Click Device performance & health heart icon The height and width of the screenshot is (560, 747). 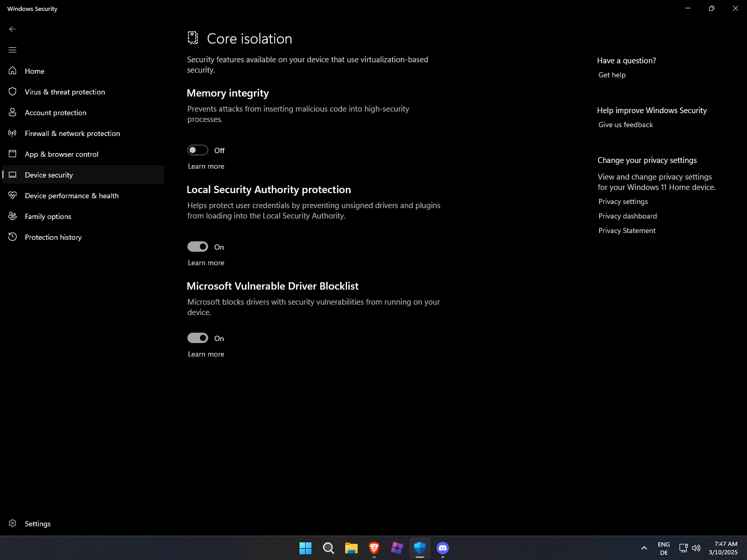click(12, 196)
